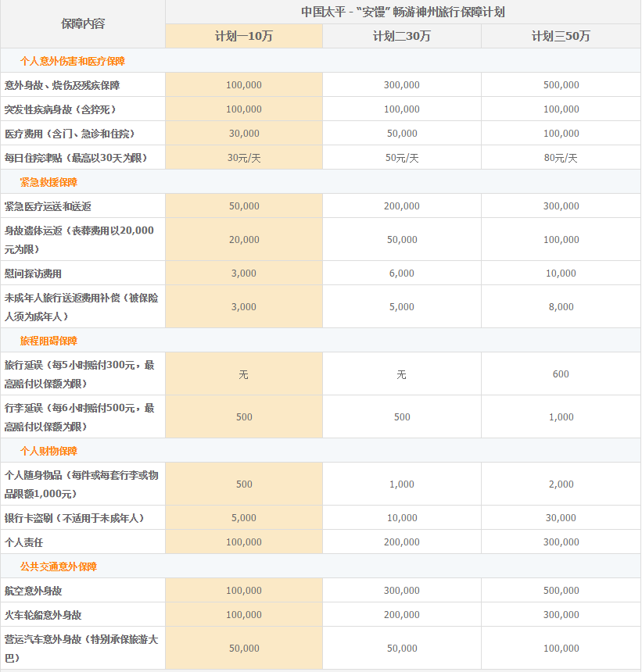Click 500,000 in the 意外身故 row
Screen dimensions: 642x672
561,85
